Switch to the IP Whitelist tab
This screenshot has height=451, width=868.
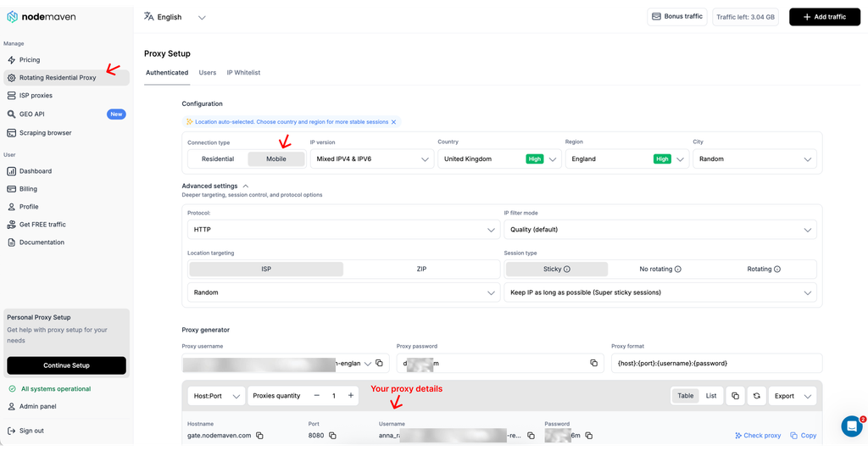pos(243,73)
